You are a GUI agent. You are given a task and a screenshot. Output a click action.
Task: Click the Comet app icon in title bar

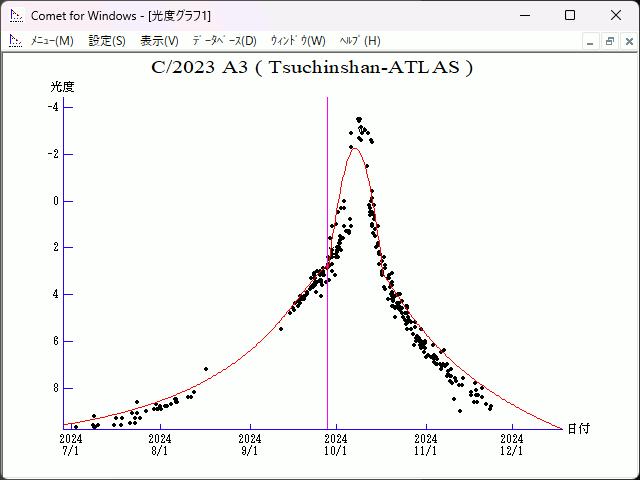coord(15,15)
